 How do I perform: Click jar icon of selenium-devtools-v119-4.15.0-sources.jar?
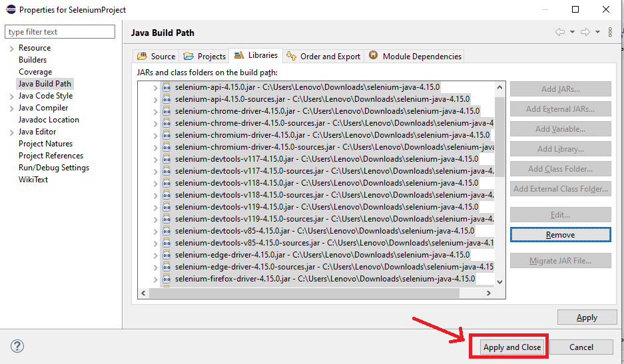tap(166, 219)
